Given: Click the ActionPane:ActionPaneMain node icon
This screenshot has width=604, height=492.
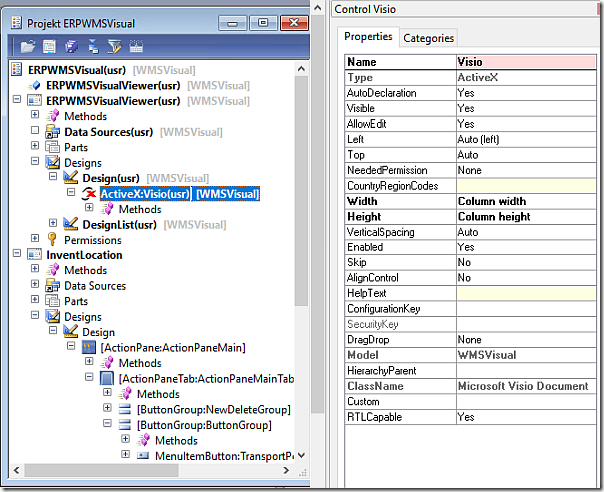Looking at the screenshot, I should [89, 347].
